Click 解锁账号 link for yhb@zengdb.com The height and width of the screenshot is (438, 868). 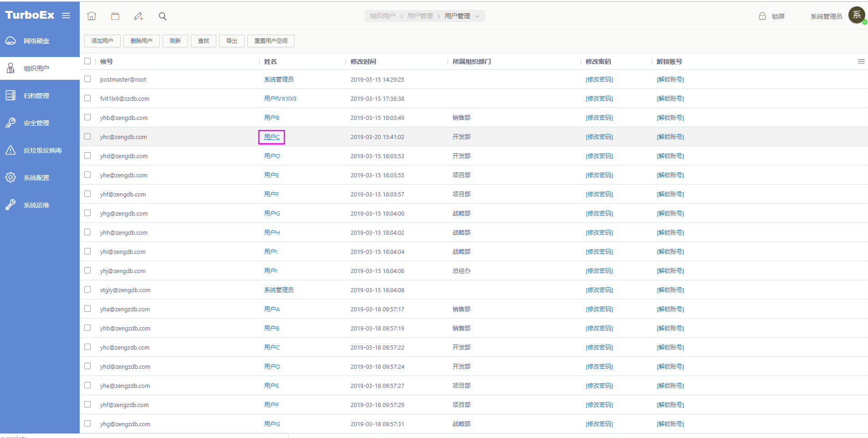[x=670, y=118]
